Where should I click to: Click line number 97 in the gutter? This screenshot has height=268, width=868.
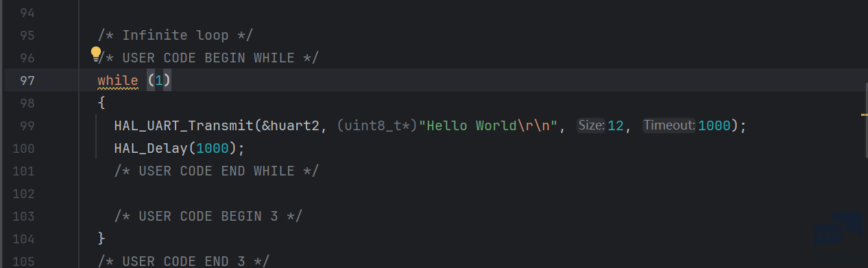point(27,81)
